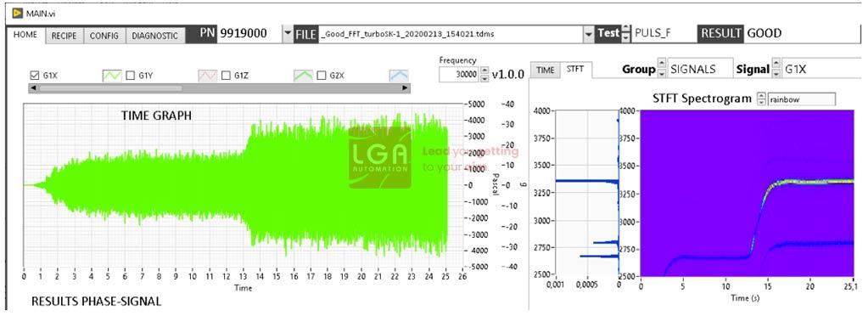Click the Frequency stepper arrows
Image resolution: width=868 pixels, height=316 pixels.
484,74
